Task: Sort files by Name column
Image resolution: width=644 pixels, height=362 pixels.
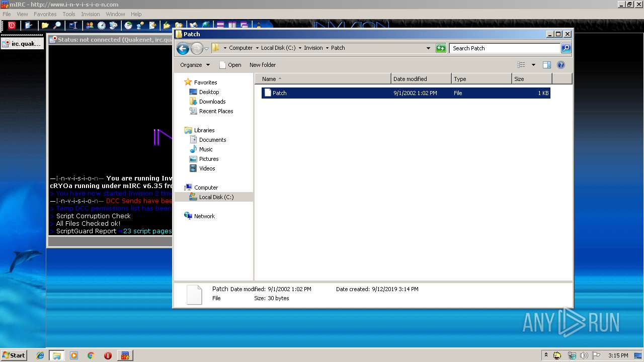Action: point(323,79)
